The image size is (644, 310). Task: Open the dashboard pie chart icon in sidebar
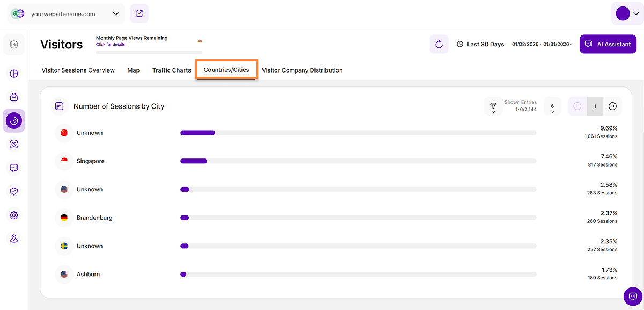14,74
